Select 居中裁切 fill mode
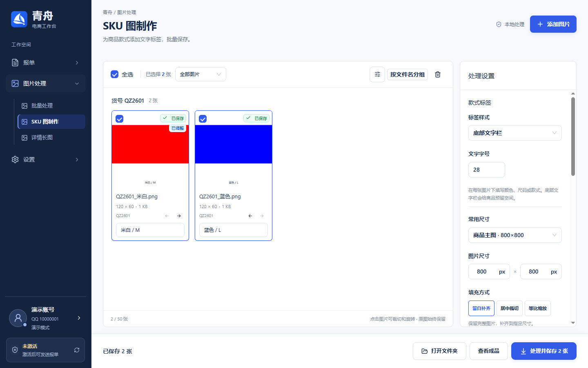The width and height of the screenshot is (588, 368). [x=510, y=308]
